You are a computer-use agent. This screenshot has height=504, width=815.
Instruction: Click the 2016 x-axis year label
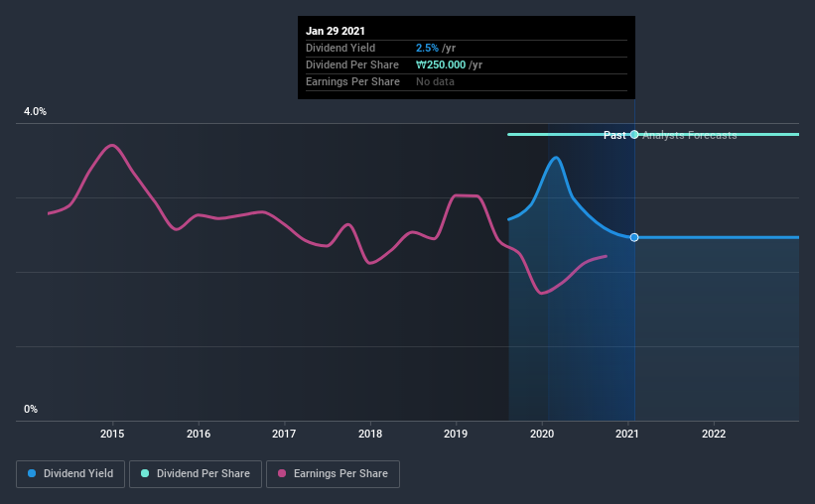click(199, 434)
